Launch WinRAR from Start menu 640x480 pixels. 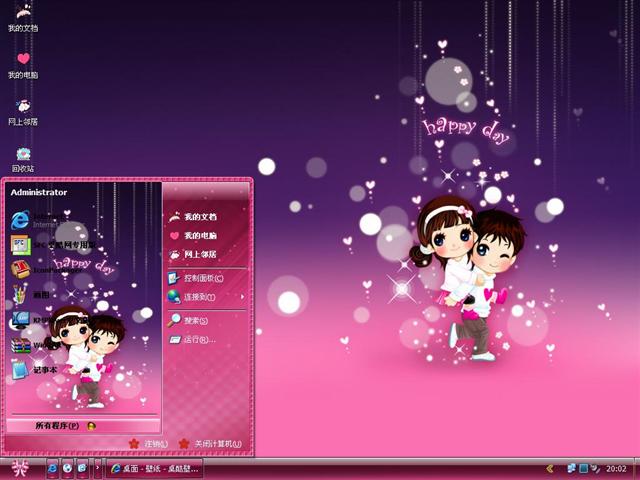[x=35, y=345]
